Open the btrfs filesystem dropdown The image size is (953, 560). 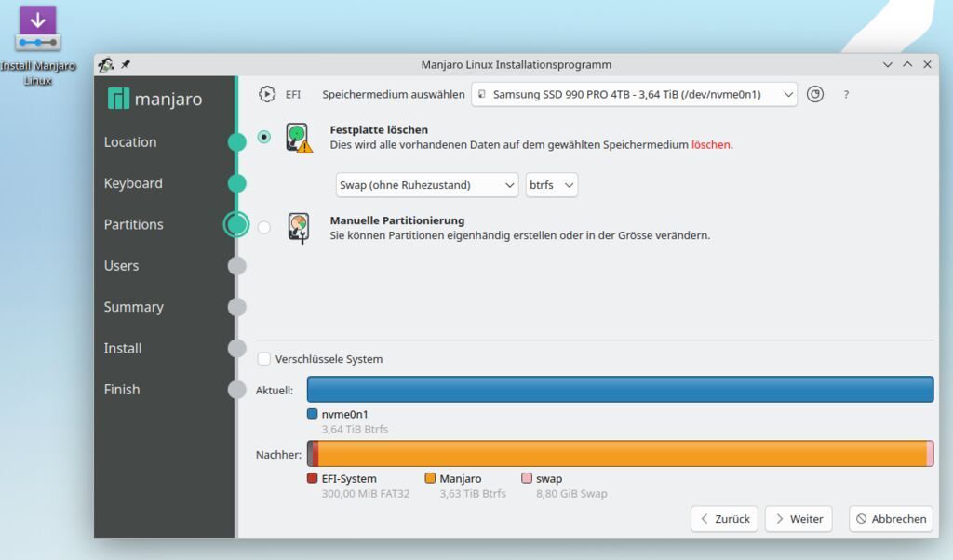pyautogui.click(x=551, y=185)
